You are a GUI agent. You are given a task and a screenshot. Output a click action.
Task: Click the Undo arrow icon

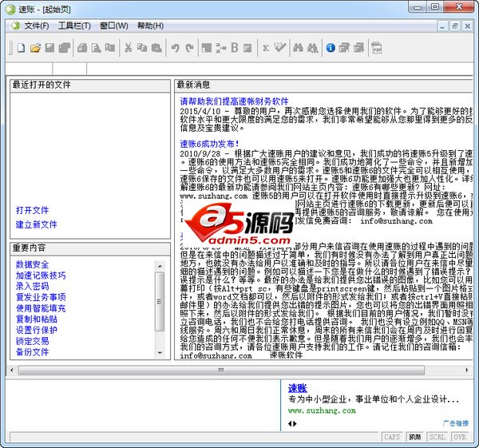[x=175, y=48]
